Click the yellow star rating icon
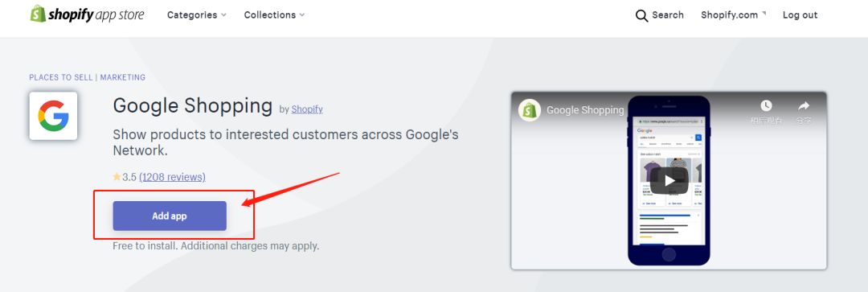Viewport: 868px width, 292px height. coord(117,177)
